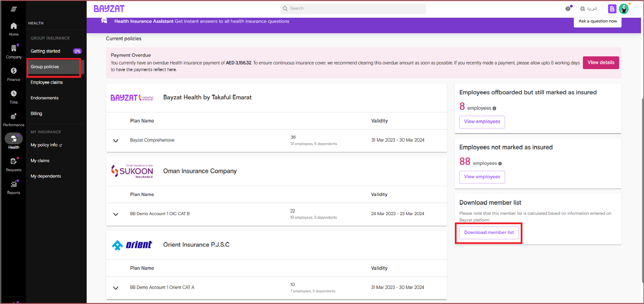Open My policy info menu item
This screenshot has width=644, height=304.
[44, 145]
